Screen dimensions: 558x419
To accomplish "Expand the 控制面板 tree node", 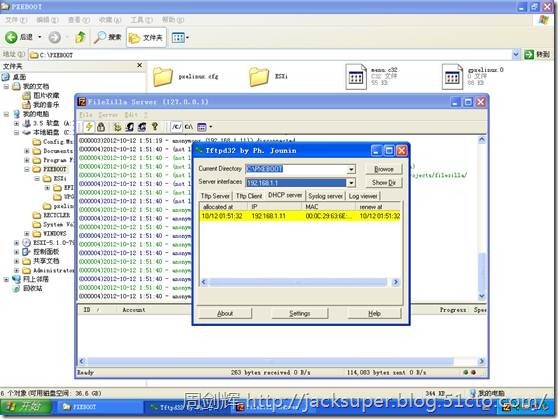I will 16,252.
